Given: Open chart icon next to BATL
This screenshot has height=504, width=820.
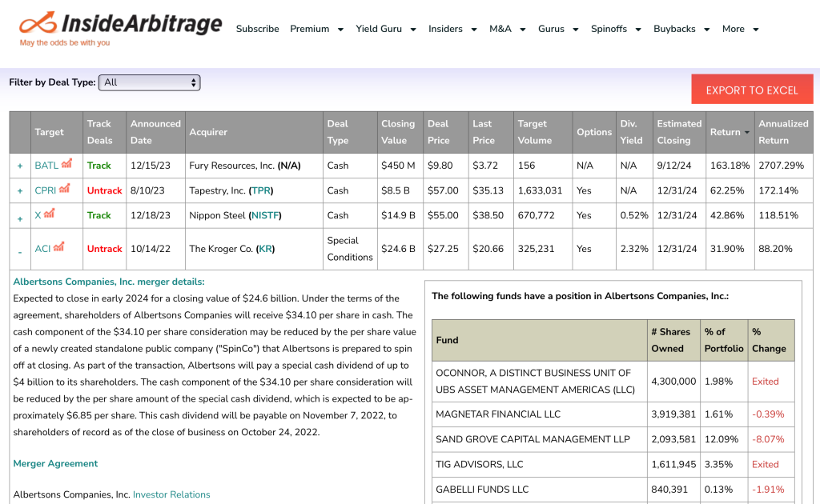Looking at the screenshot, I should tap(66, 164).
